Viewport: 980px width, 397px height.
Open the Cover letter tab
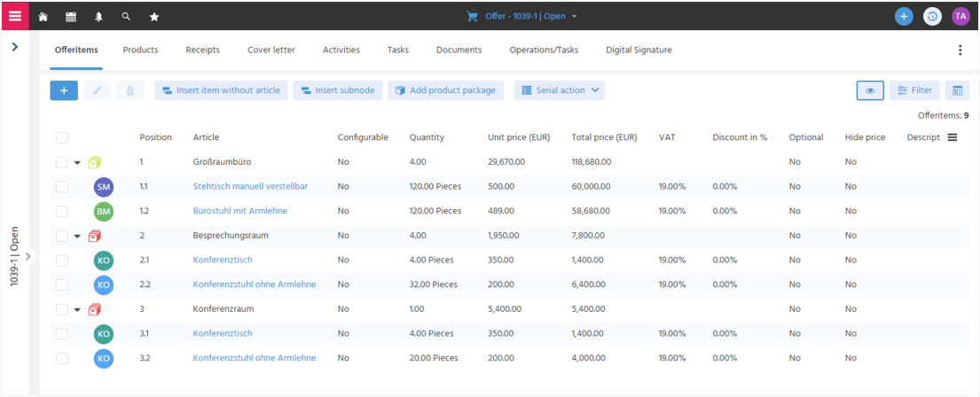(x=271, y=50)
